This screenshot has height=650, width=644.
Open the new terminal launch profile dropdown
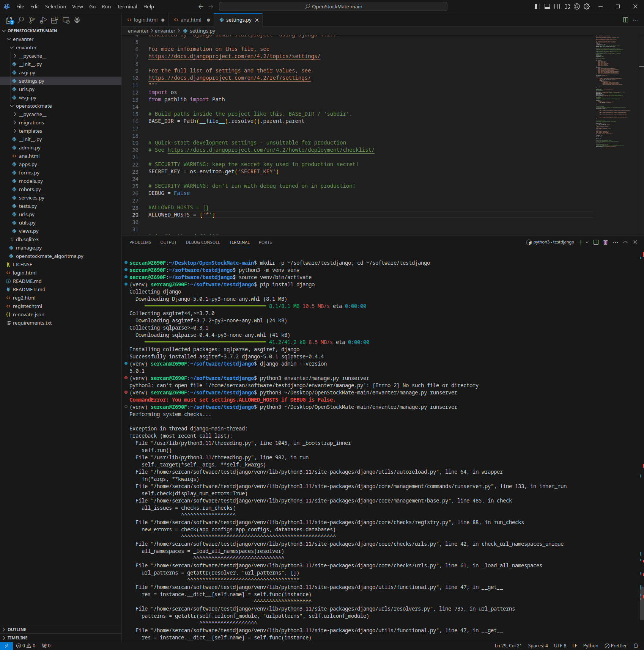[x=587, y=242]
